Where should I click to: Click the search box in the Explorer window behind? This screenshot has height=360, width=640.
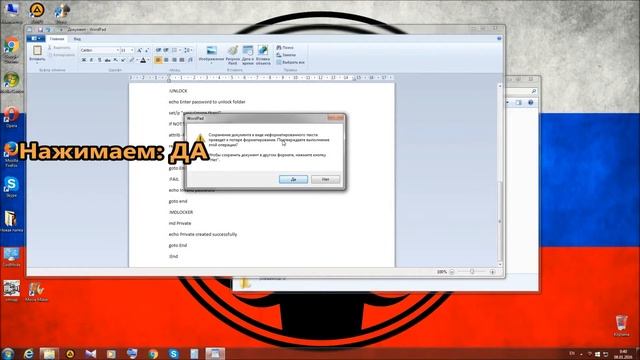[522, 91]
